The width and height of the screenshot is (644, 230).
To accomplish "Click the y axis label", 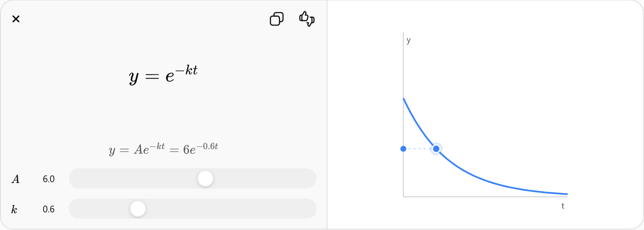I will tap(409, 40).
